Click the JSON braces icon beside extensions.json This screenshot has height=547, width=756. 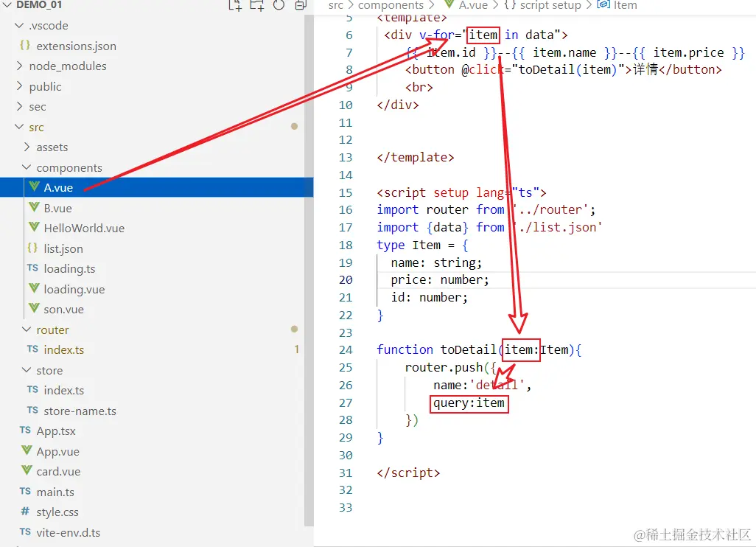coord(25,46)
